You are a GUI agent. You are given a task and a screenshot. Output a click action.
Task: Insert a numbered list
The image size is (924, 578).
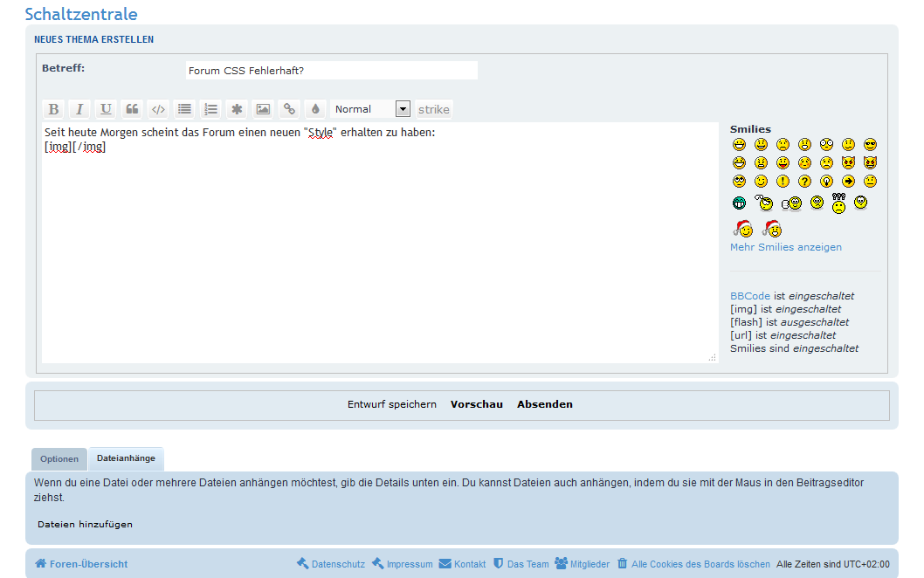tap(210, 109)
